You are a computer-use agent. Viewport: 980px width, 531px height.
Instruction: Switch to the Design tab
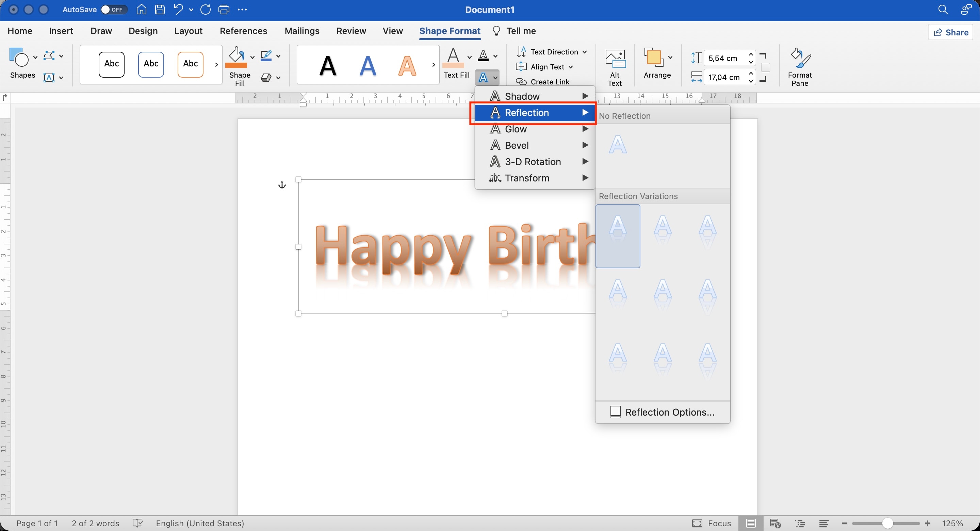point(143,31)
